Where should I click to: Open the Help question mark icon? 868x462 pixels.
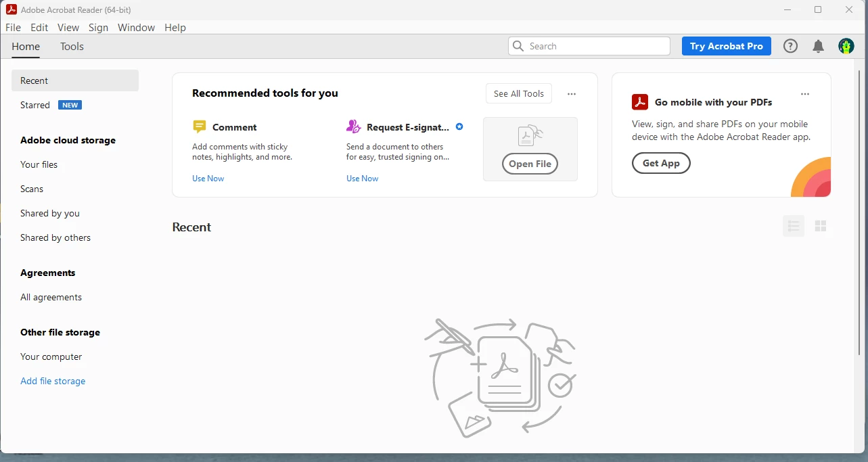(790, 46)
